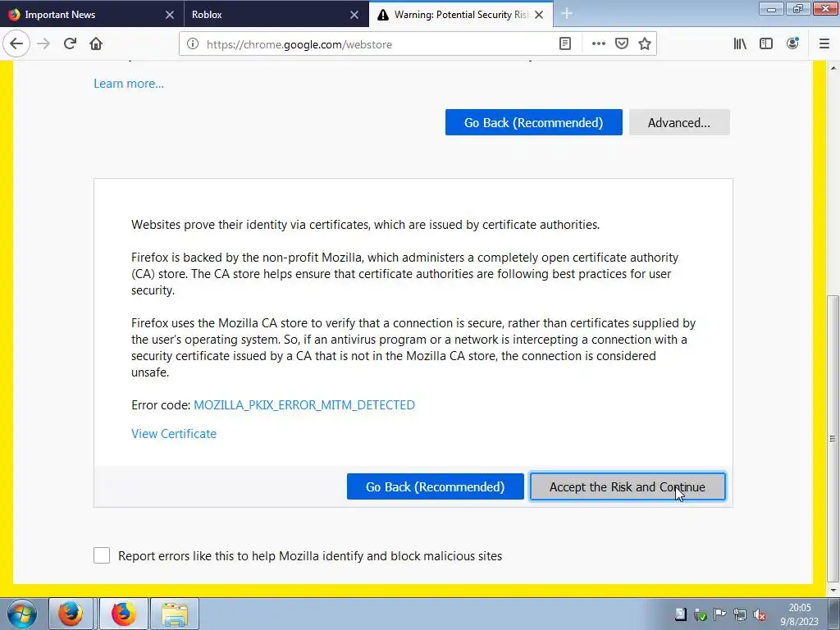Switch to the Roblox tab
Screen dimensions: 840x630
[x=276, y=14]
